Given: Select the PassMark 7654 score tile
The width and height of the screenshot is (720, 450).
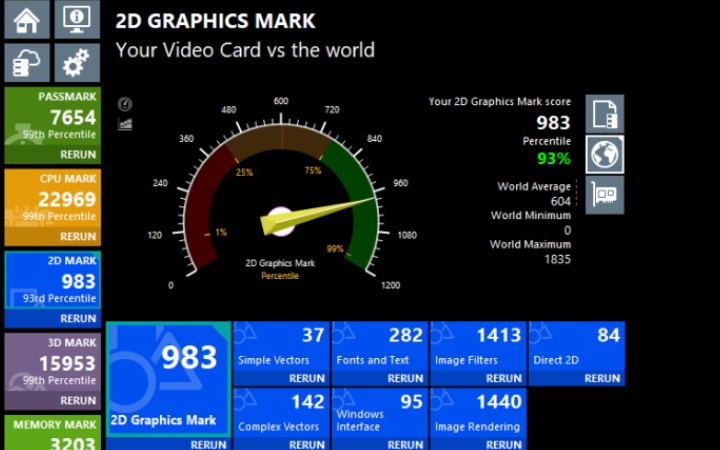Looking at the screenshot, I should [x=53, y=117].
